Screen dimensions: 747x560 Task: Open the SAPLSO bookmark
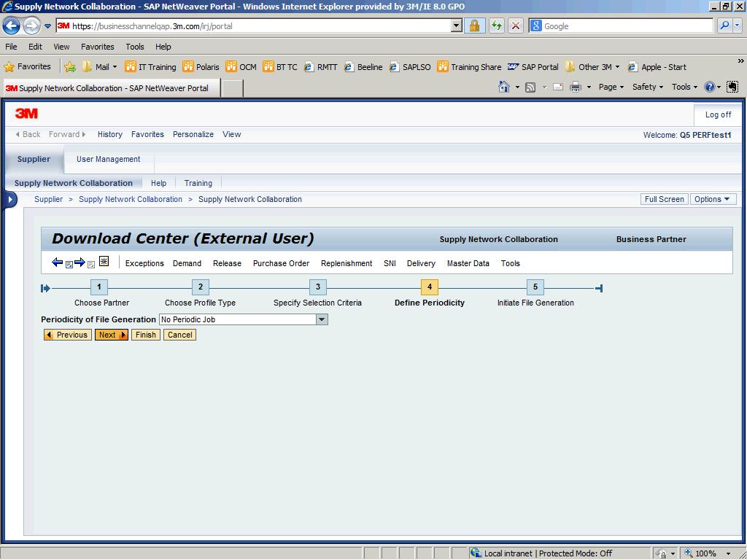(410, 67)
